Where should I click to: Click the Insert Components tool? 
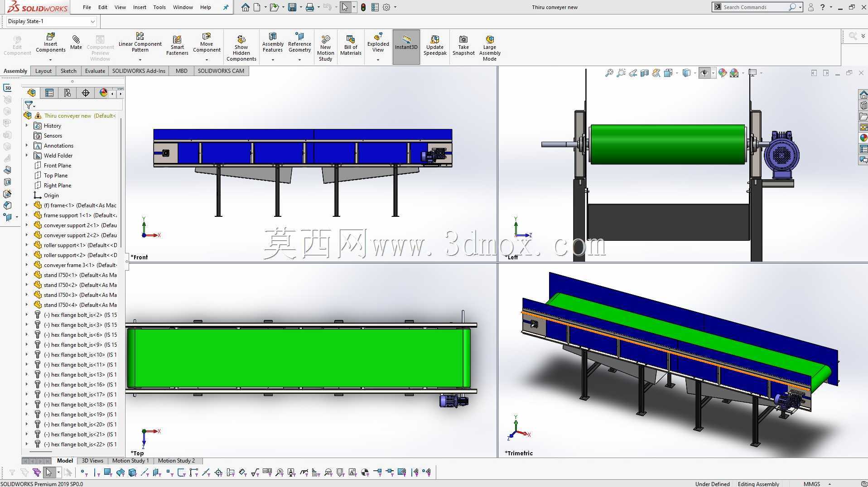(x=50, y=43)
